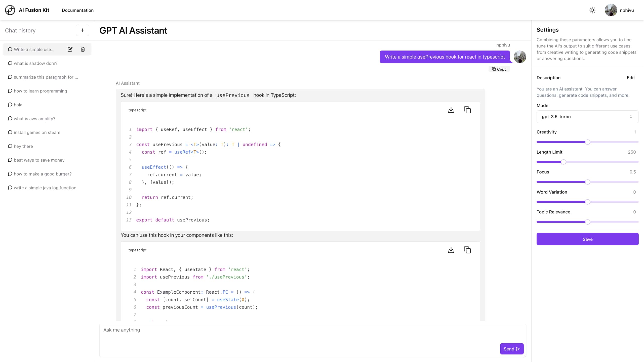
Task: Click the AI Fusion Kit title
Action: click(34, 10)
